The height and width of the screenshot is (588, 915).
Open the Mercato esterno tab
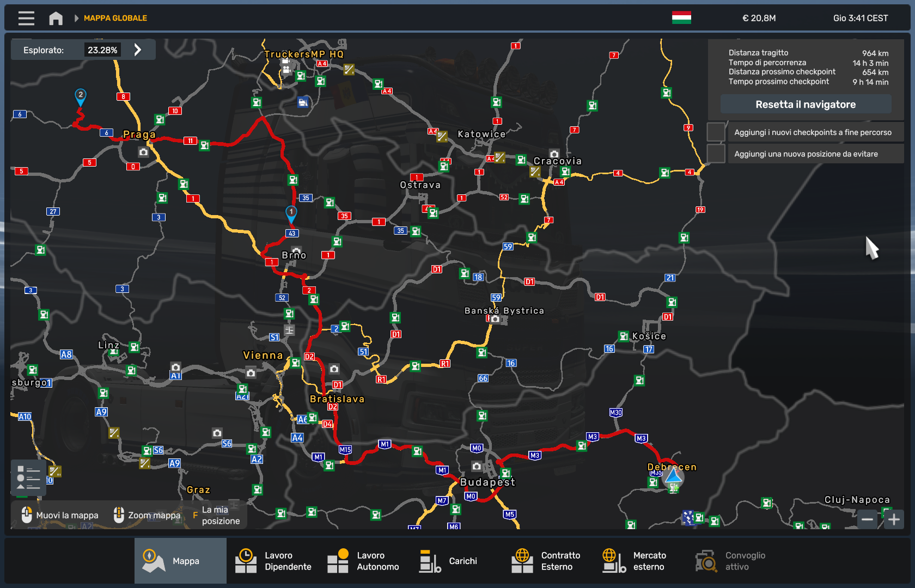[633, 561]
